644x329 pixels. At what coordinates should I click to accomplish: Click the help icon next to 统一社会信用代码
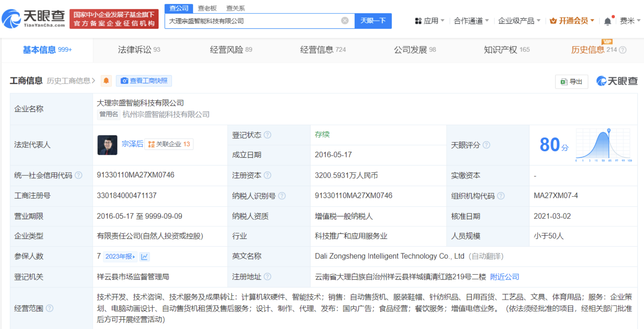79,175
